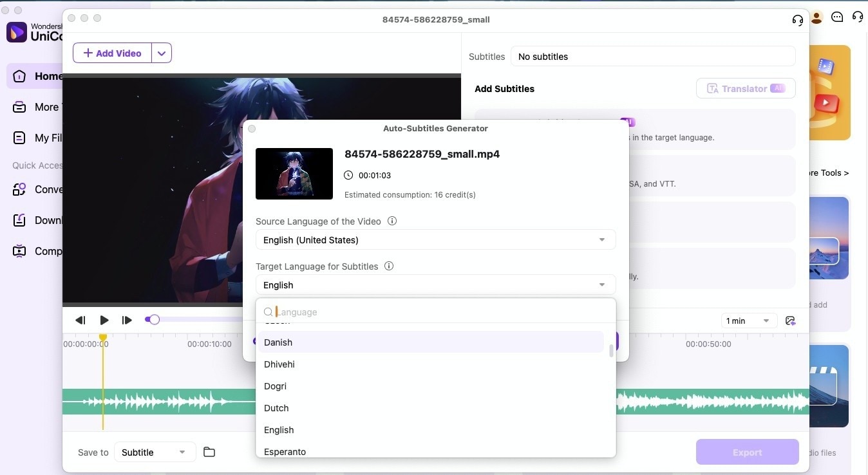Viewport: 868px width, 475px height.
Task: Select English from the language list
Action: tap(430, 430)
